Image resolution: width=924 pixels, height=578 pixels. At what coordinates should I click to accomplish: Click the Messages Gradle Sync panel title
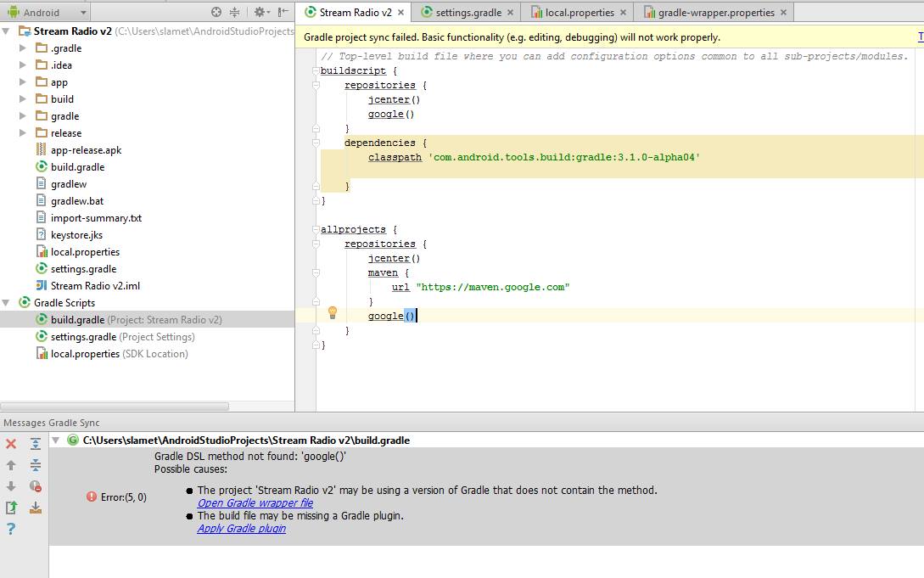tap(51, 423)
